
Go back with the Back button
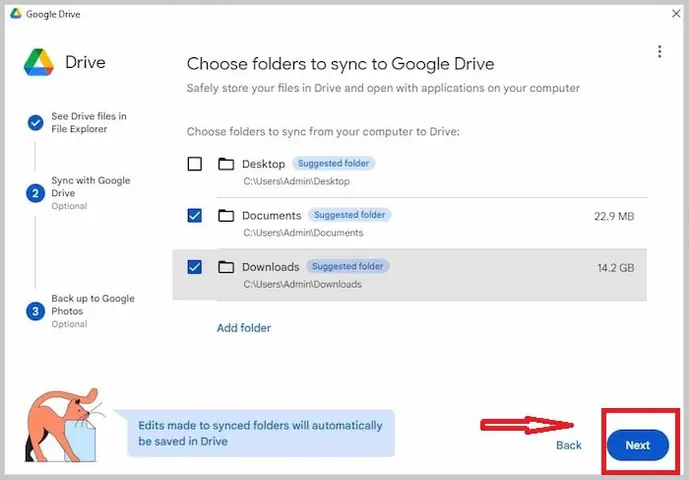[x=569, y=445]
